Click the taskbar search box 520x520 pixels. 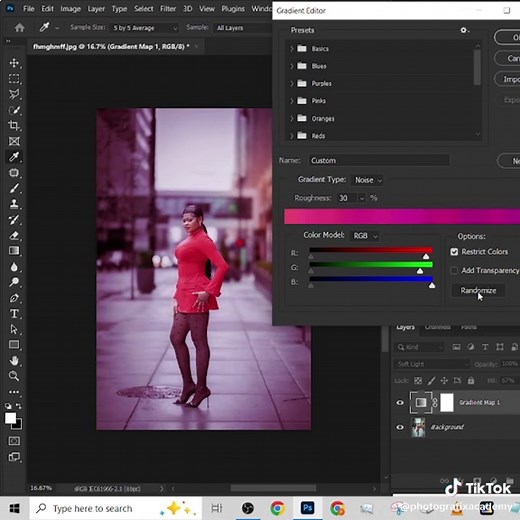(x=115, y=508)
